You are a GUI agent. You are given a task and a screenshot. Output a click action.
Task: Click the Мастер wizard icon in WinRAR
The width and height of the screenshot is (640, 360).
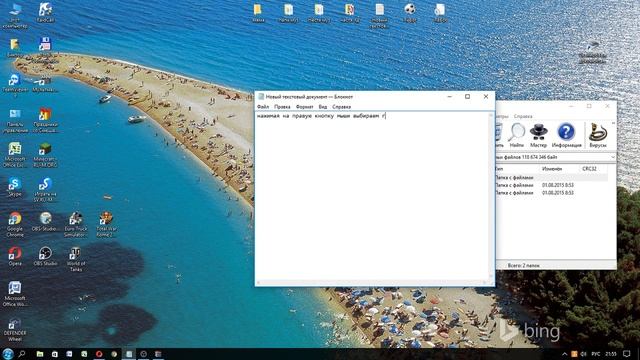(x=538, y=136)
